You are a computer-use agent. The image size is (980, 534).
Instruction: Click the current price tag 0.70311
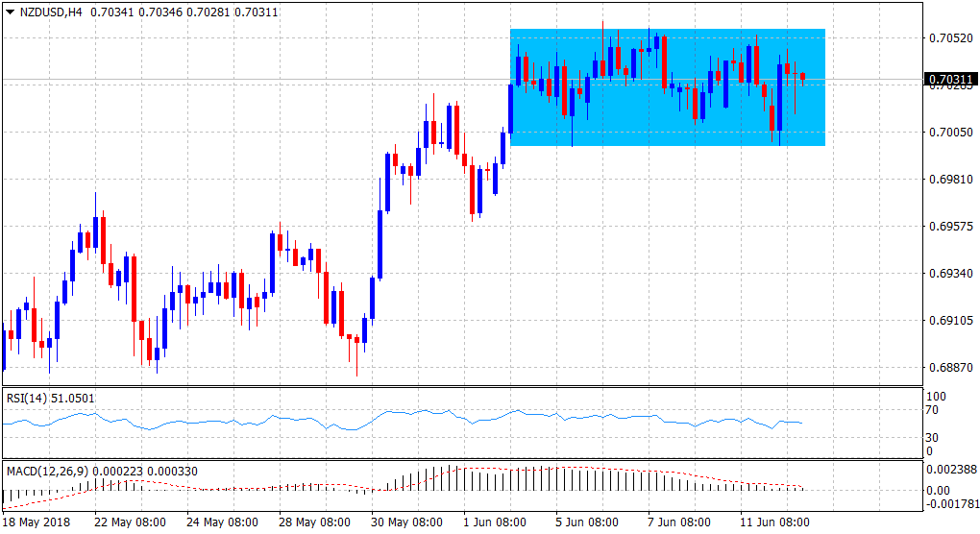949,79
